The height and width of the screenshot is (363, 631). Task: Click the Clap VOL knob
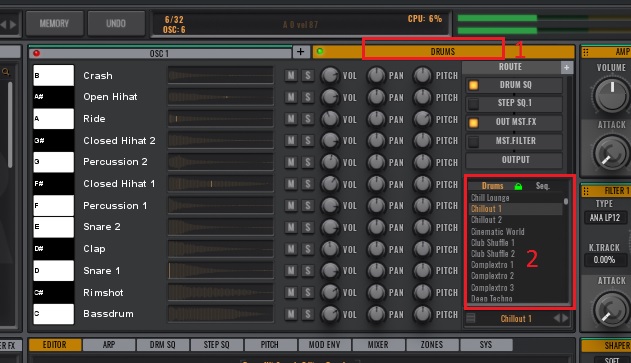pos(330,249)
